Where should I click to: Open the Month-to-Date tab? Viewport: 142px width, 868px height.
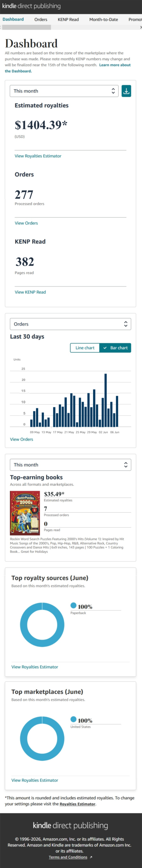click(x=104, y=19)
